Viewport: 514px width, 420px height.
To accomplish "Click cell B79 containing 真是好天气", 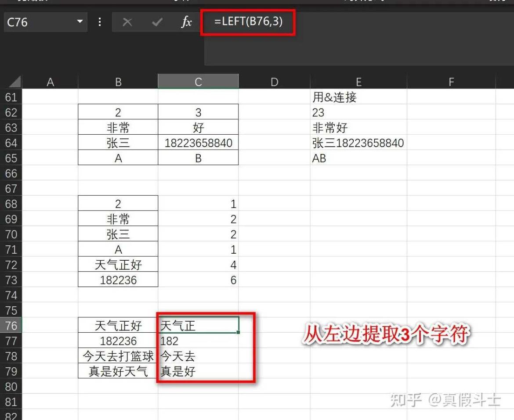I will coord(118,371).
